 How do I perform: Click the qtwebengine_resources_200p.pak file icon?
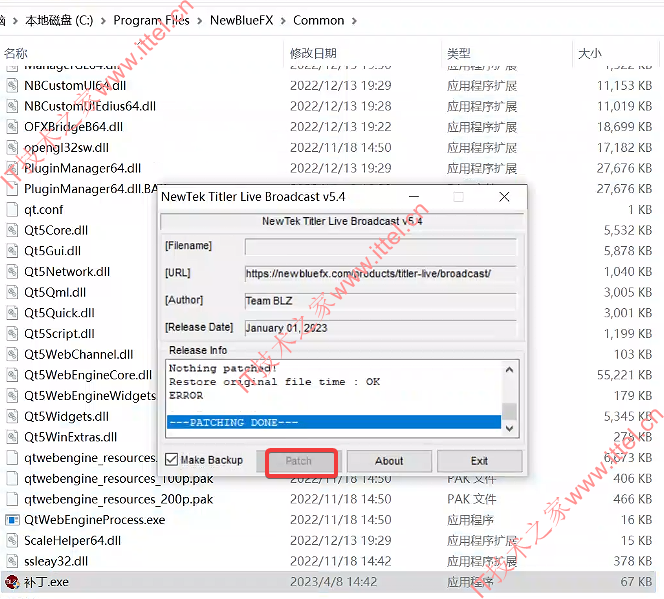pos(12,500)
